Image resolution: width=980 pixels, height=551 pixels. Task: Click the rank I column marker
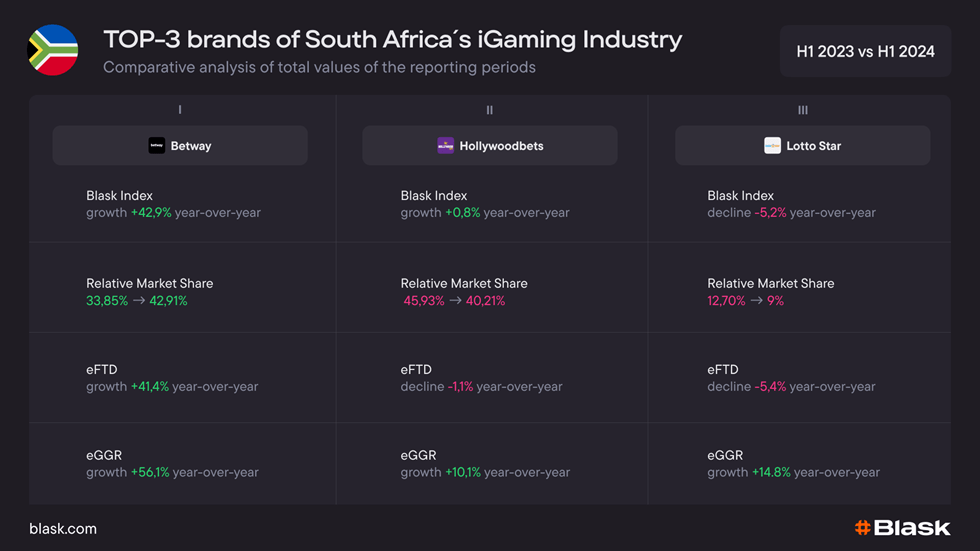[180, 110]
